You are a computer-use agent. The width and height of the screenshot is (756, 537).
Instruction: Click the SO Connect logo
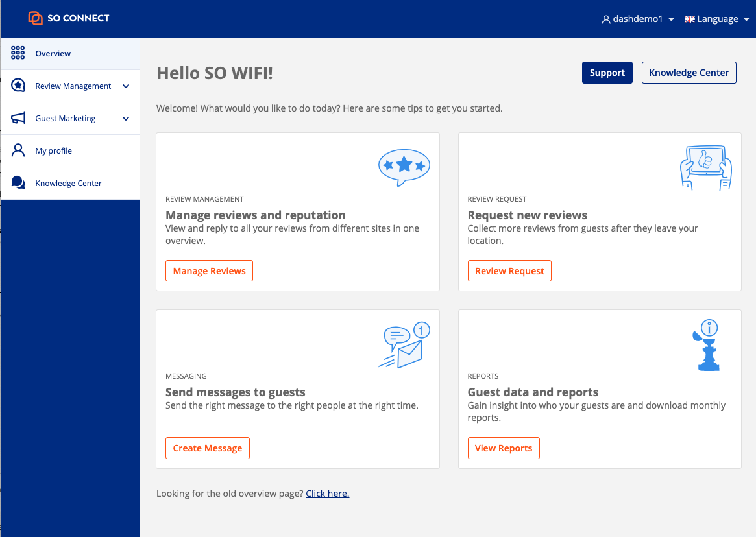point(69,18)
